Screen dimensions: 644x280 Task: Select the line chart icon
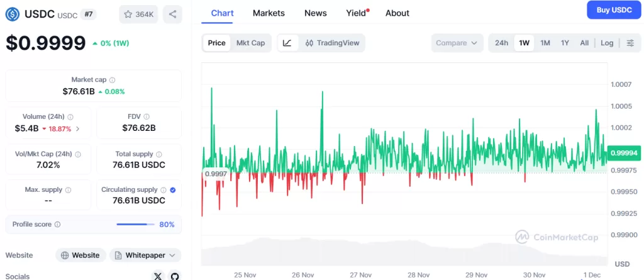pyautogui.click(x=287, y=43)
